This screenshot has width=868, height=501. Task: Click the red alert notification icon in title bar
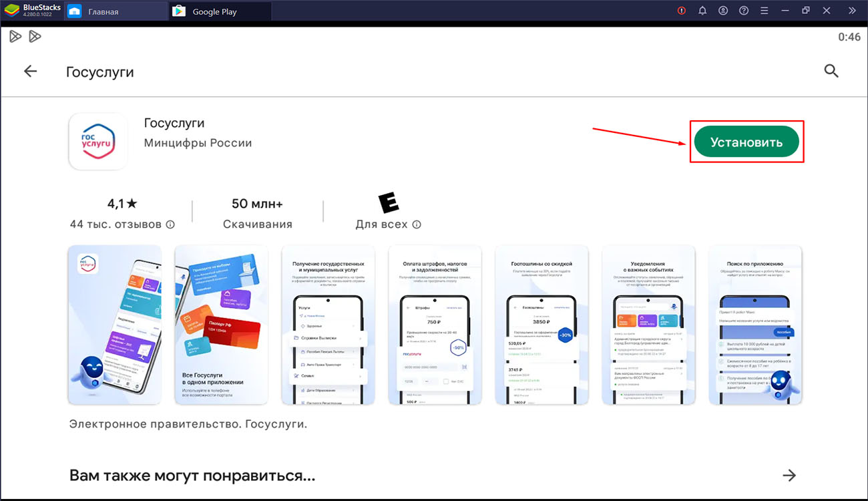(x=681, y=11)
